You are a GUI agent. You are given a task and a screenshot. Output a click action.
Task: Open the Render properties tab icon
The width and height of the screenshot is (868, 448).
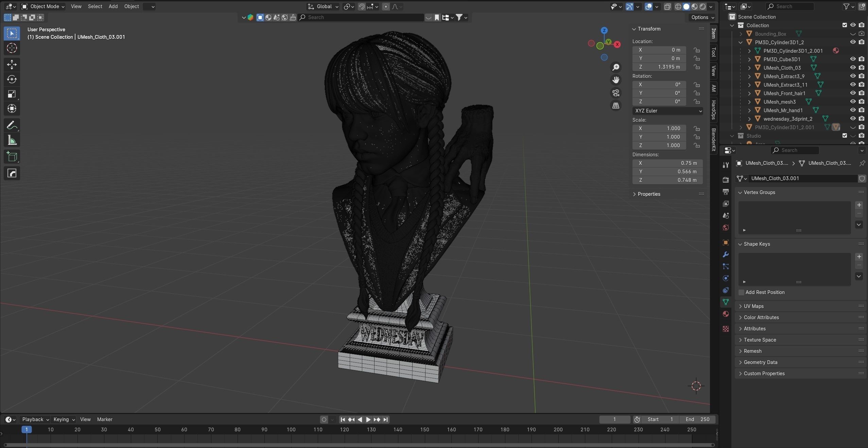tap(726, 180)
